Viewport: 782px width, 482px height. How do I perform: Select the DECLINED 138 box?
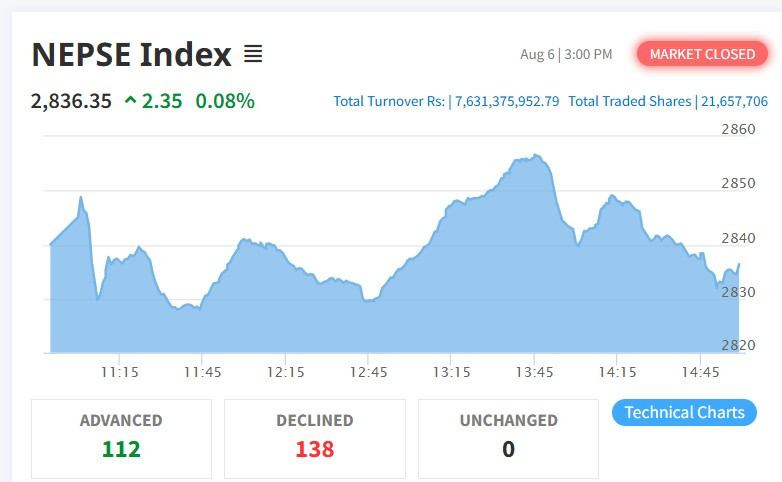point(315,439)
